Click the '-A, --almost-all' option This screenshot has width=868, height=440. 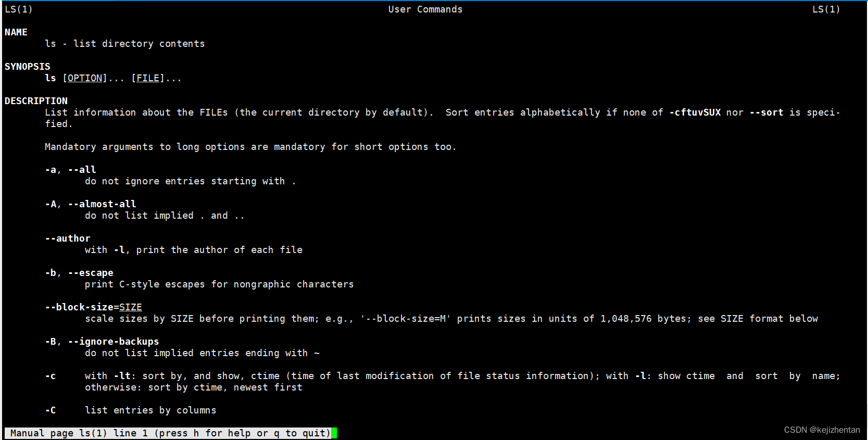[91, 204]
